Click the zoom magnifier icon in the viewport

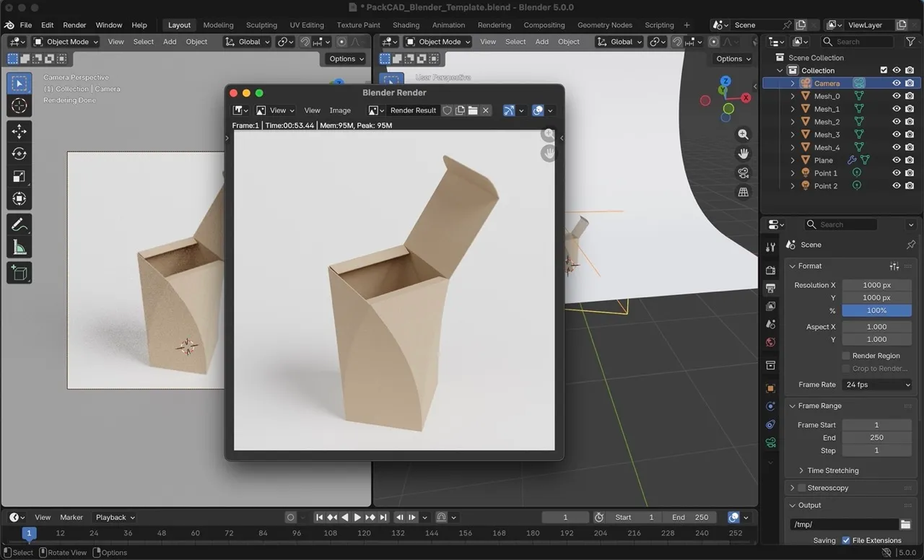click(x=744, y=134)
